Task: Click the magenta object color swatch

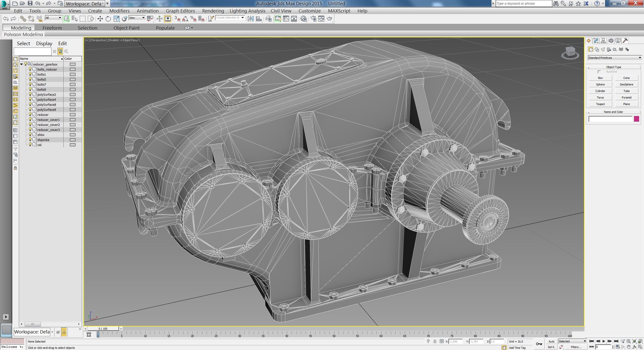Action: click(x=636, y=119)
